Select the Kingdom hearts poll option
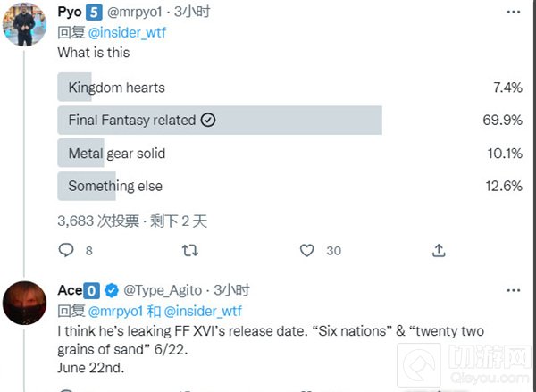Viewport: 536px width, 392px height. (x=116, y=88)
